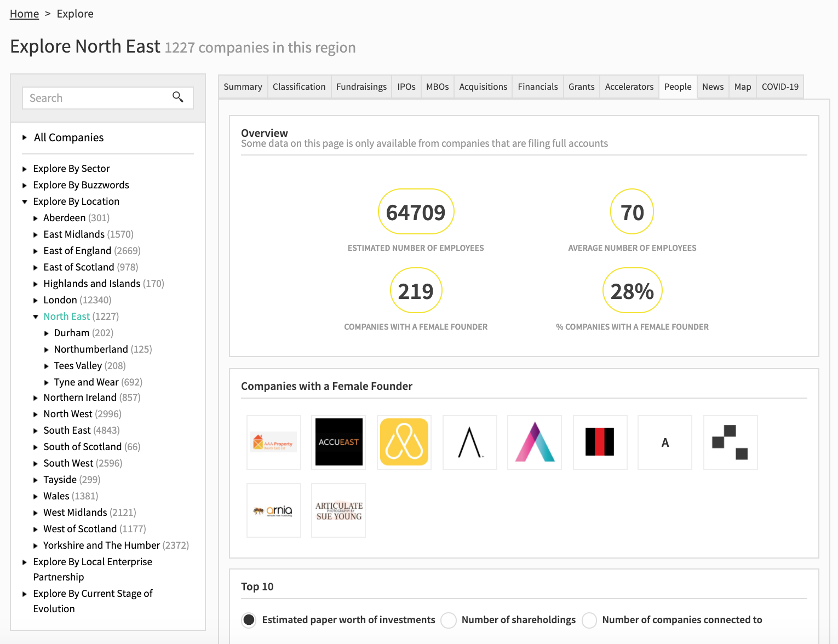This screenshot has height=644, width=838.
Task: Open the ACCUEAST company logo
Action: coord(338,442)
